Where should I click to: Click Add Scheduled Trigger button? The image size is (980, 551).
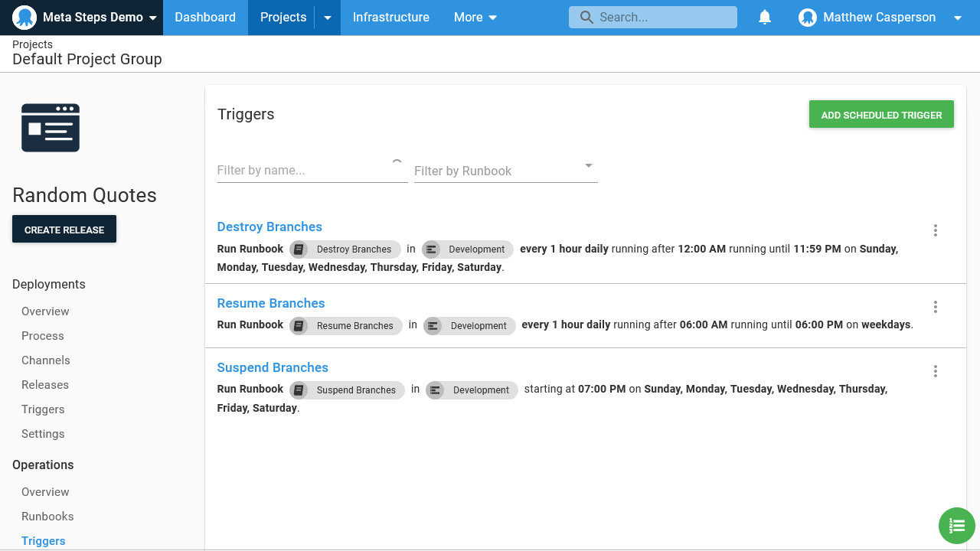click(881, 115)
